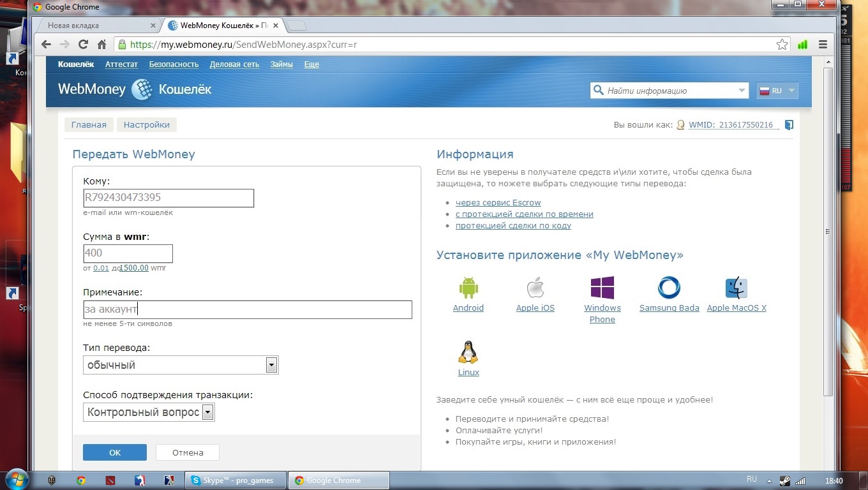Click the network signal tray icon
Image resolution: width=868 pixels, height=490 pixels.
pos(800,480)
